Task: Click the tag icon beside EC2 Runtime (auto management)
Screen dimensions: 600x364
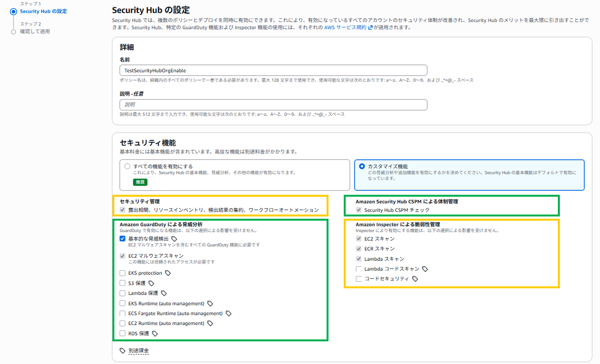Action: (x=210, y=323)
